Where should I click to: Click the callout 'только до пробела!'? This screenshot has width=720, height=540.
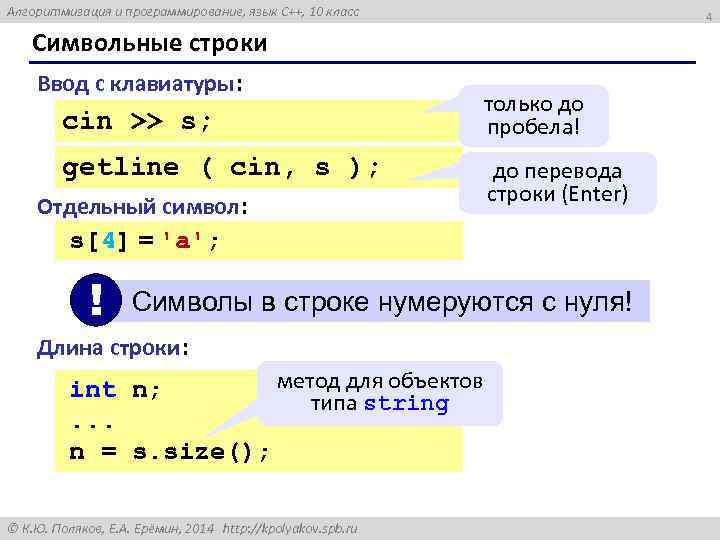tap(534, 116)
